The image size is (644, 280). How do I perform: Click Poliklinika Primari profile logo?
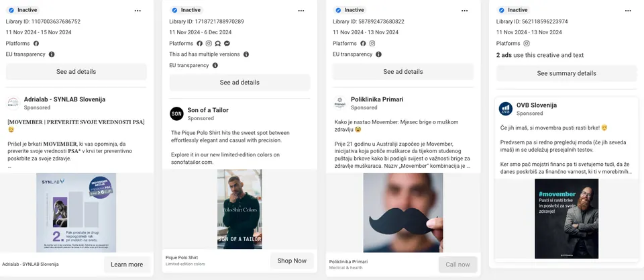click(x=339, y=103)
